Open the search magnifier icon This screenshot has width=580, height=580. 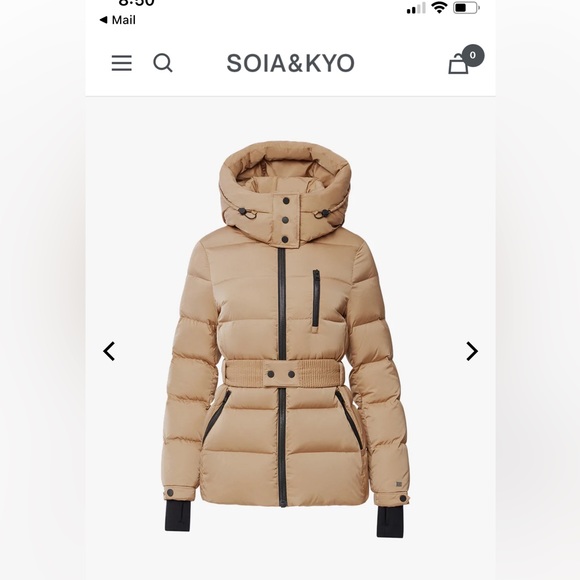[163, 63]
